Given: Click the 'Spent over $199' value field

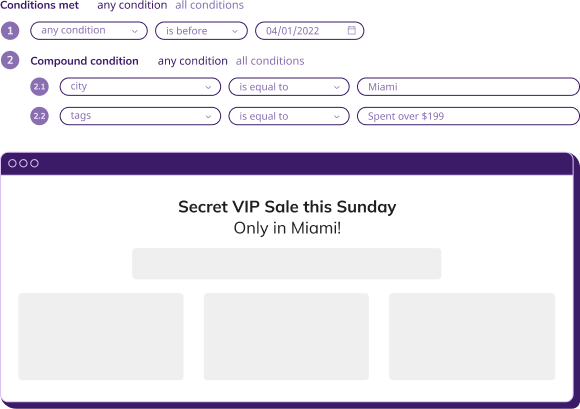Looking at the screenshot, I should tap(468, 116).
